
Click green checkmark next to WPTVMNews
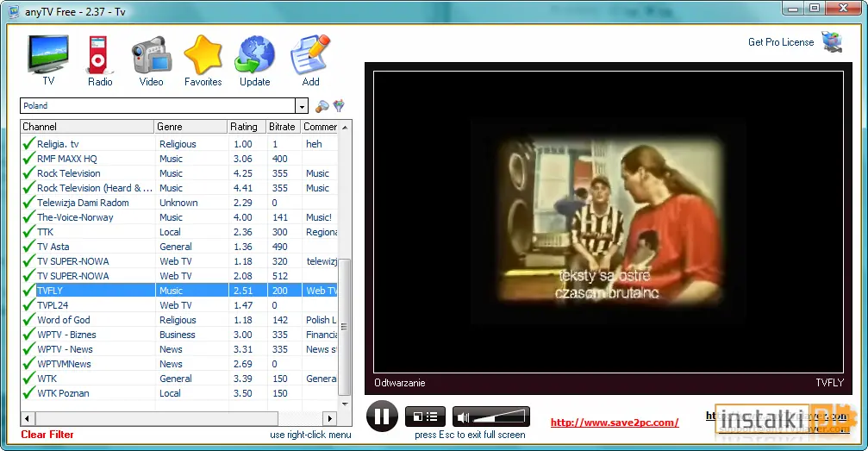pos(28,364)
